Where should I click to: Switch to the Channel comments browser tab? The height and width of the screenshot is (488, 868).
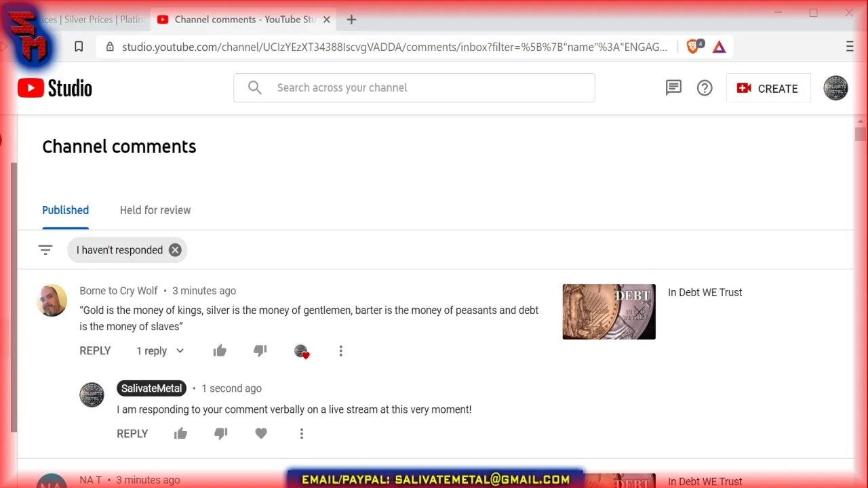point(244,20)
